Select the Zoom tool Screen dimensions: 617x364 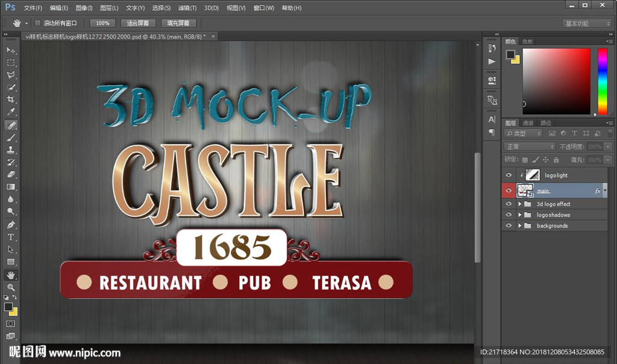click(x=11, y=287)
